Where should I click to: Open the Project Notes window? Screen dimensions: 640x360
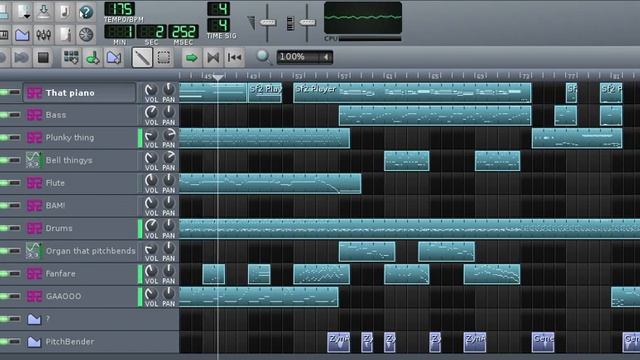tap(64, 35)
